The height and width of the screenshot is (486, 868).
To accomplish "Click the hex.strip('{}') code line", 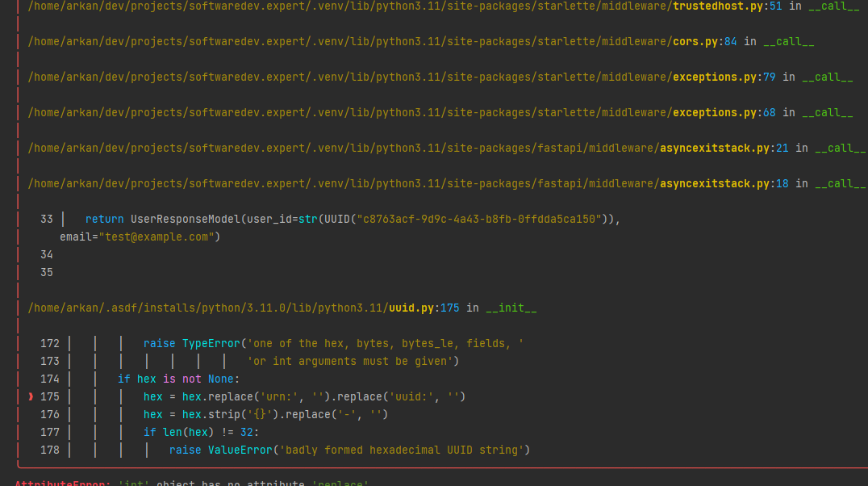I will 265,414.
